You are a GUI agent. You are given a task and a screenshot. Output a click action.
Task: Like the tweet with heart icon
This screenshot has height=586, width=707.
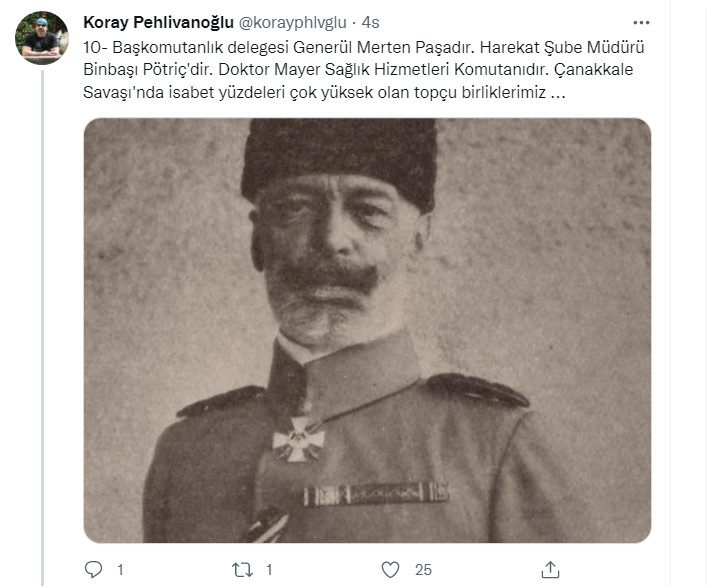click(x=390, y=570)
